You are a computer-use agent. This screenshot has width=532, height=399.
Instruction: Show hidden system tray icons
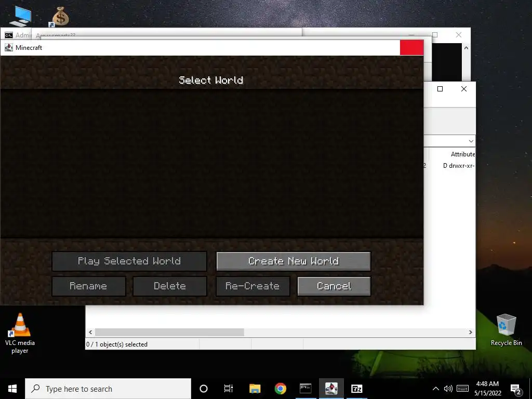[x=436, y=389]
